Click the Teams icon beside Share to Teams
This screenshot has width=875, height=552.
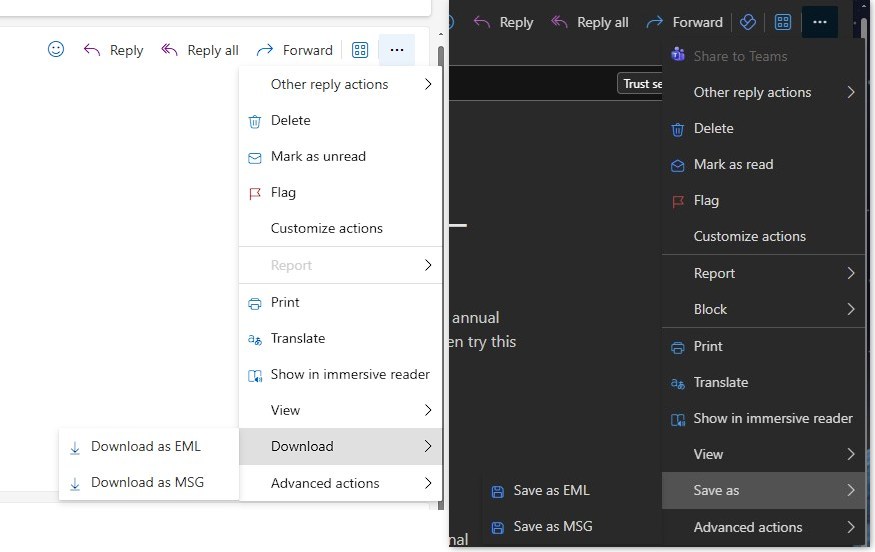coord(678,55)
